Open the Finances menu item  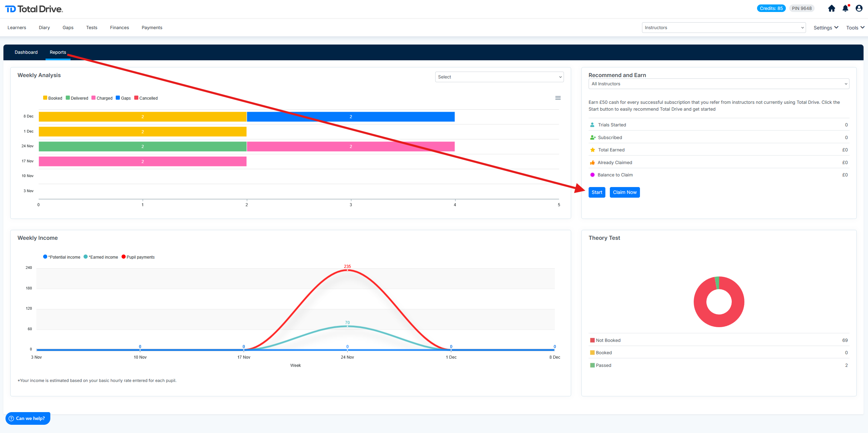[119, 28]
